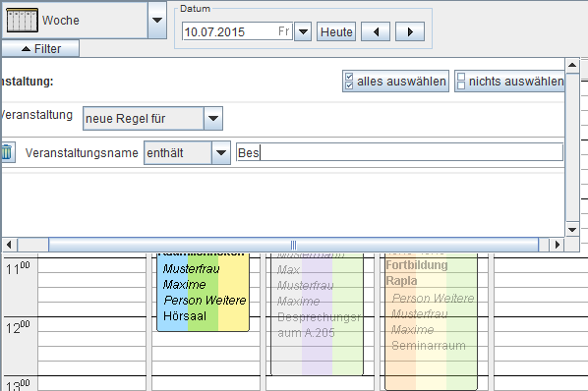Click Veranstaltungsname label text
Screen dimensions: 588x391
[x=82, y=153]
